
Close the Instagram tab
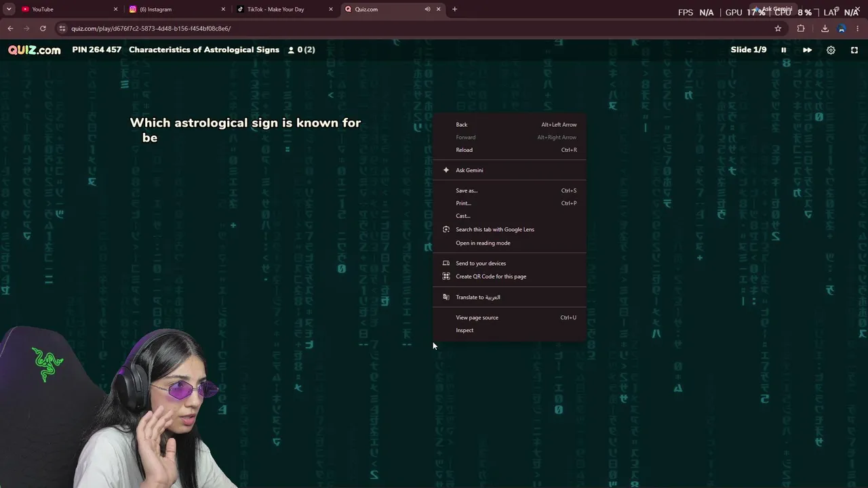(x=223, y=9)
